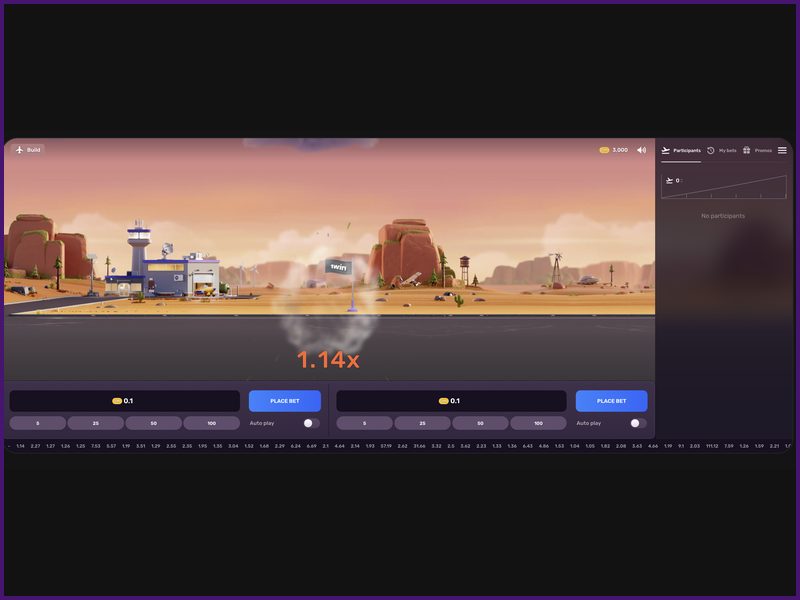Select the clock icon beside My bets
Viewport: 800px width, 600px height.
point(710,150)
